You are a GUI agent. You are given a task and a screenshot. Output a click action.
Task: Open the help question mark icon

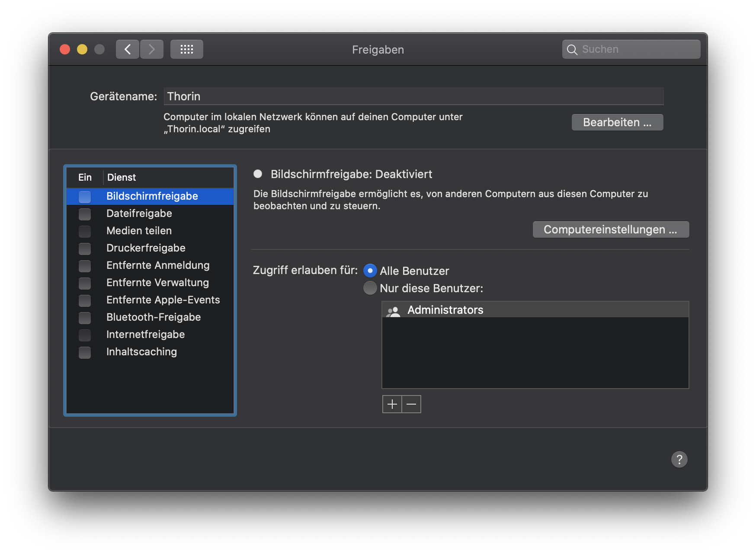coord(679,459)
